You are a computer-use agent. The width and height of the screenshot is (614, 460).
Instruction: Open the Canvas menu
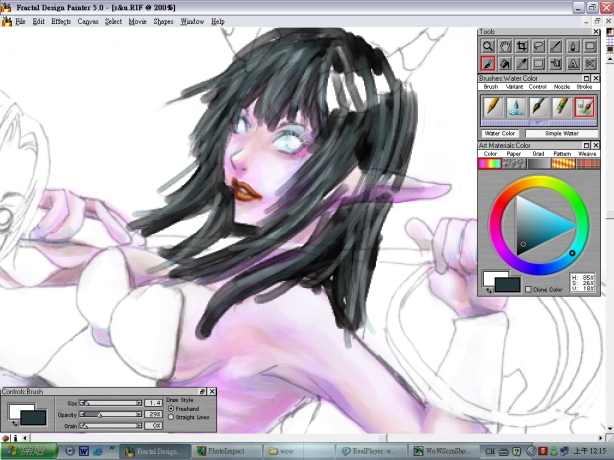coord(88,22)
